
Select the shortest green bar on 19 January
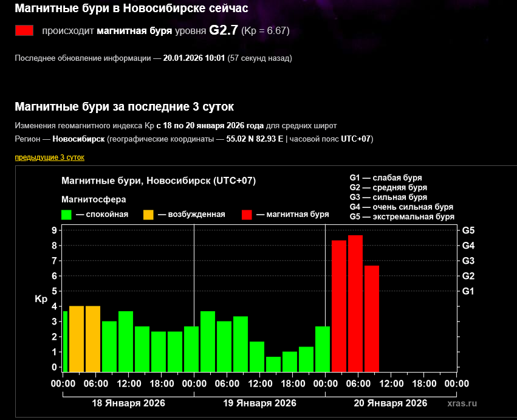click(273, 363)
